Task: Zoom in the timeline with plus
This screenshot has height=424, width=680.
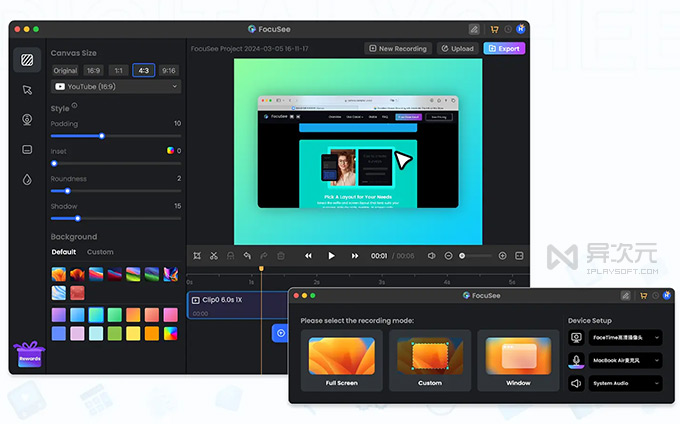Action: coord(502,256)
